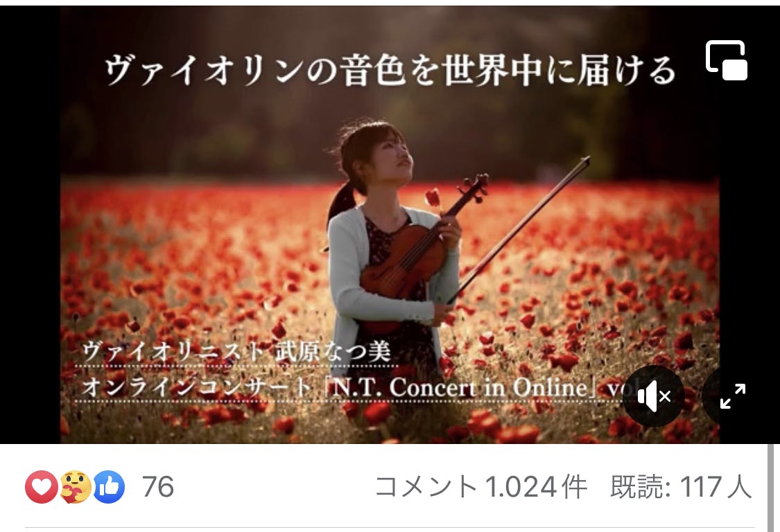Open the コメント 1.024件 comments link
The height and width of the screenshot is (532, 780).
point(481,487)
